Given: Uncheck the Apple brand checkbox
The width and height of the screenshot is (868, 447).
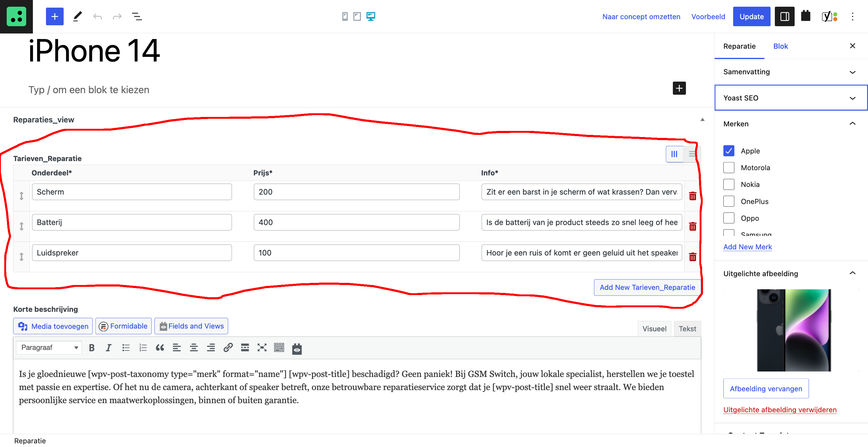Looking at the screenshot, I should 729,151.
